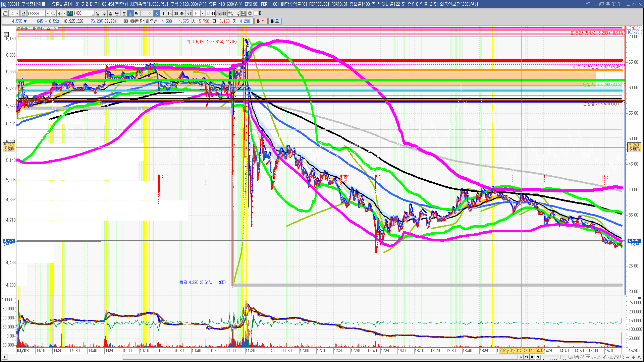Select the 초 (seconds) period toggle

point(130,13)
